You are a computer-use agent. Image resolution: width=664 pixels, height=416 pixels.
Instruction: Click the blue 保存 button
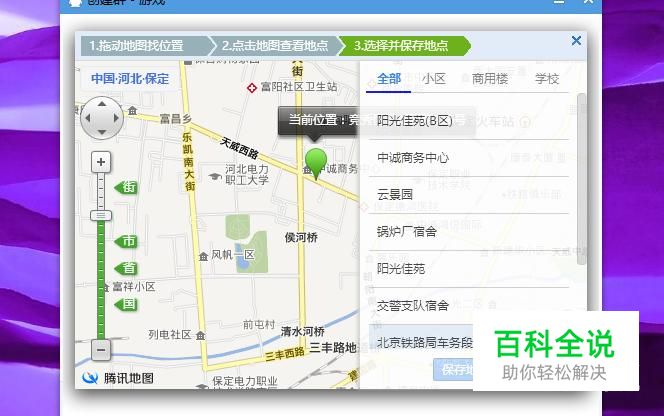453,370
